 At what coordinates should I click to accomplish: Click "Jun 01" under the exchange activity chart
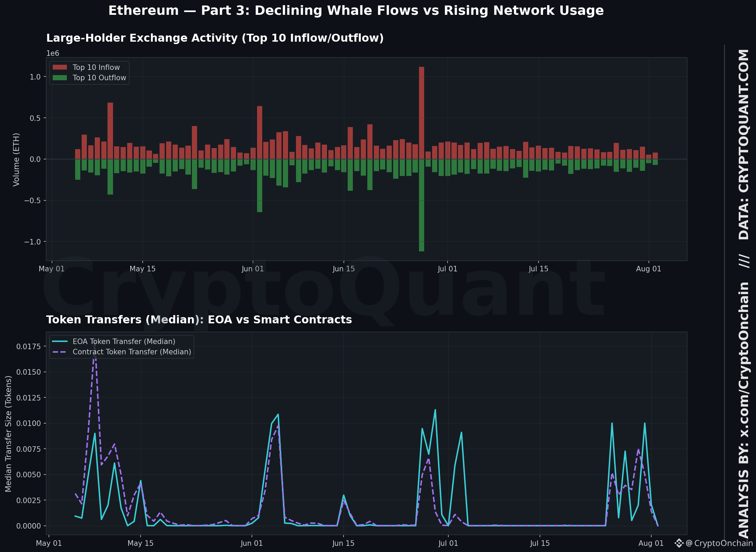click(x=253, y=269)
